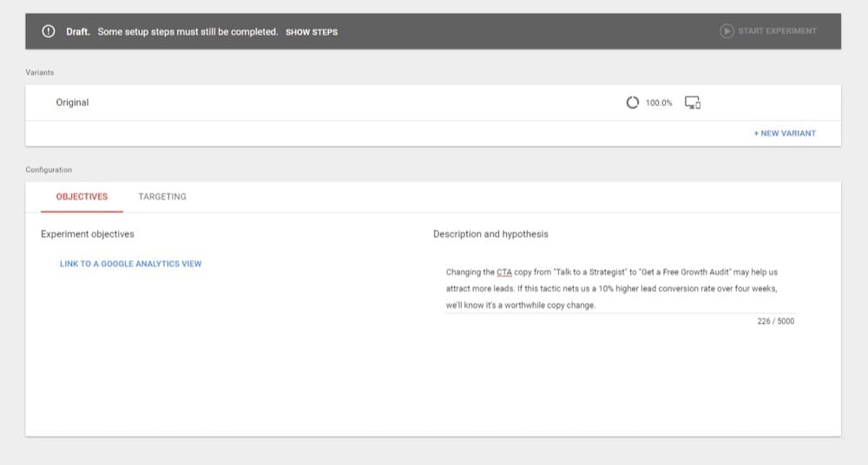
Task: Switch to the Objectives tab
Action: (82, 197)
